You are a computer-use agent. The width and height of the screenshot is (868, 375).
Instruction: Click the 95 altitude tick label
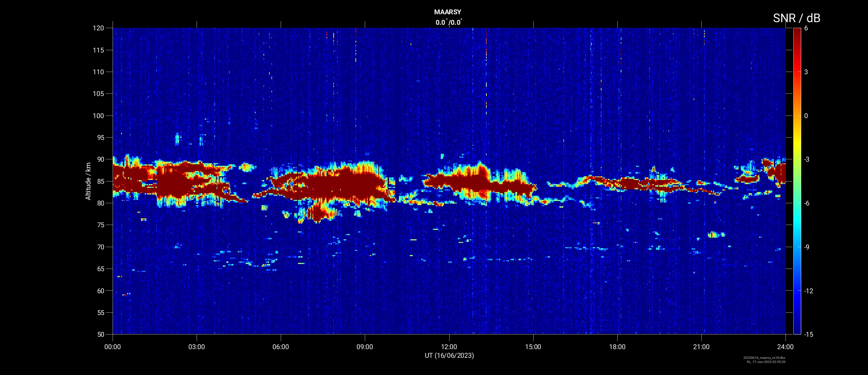tap(100, 137)
